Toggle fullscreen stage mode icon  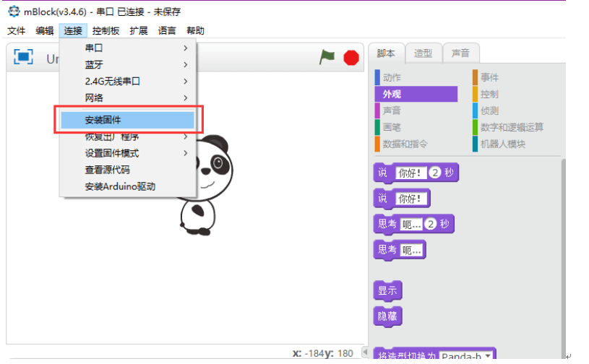click(x=23, y=57)
